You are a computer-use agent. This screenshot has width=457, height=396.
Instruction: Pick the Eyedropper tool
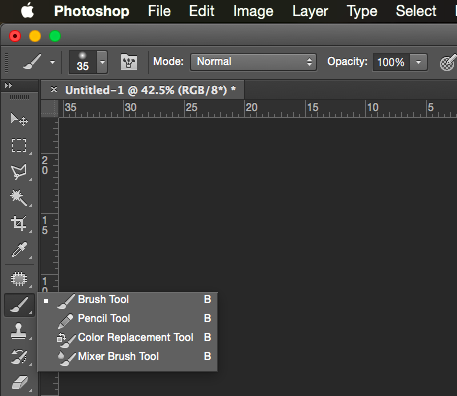coord(19,250)
